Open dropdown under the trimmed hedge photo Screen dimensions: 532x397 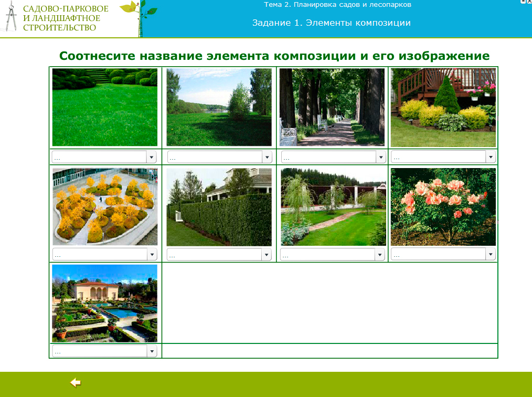(x=219, y=254)
